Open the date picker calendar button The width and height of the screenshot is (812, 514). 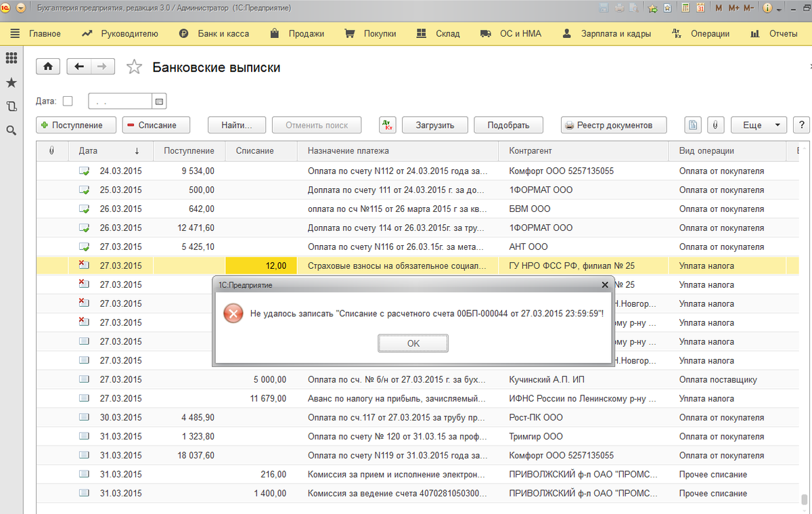click(160, 102)
